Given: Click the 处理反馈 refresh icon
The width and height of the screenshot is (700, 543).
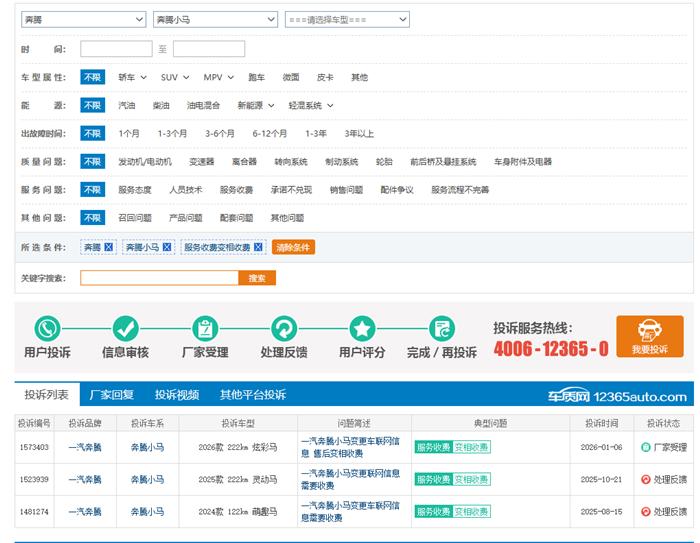Looking at the screenshot, I should click(284, 328).
